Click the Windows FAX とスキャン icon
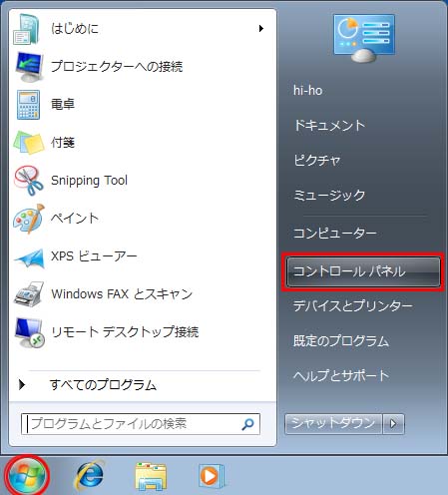This screenshot has width=448, height=495. point(29,294)
